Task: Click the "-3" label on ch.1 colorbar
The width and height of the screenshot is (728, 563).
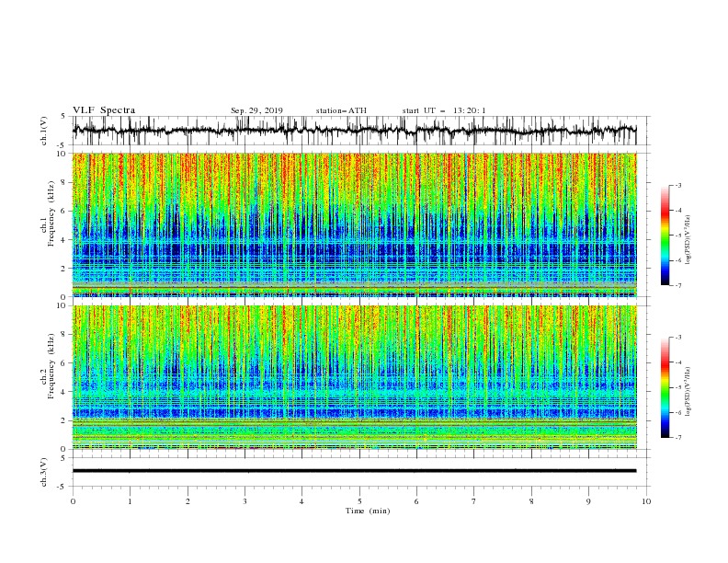Action: click(678, 185)
